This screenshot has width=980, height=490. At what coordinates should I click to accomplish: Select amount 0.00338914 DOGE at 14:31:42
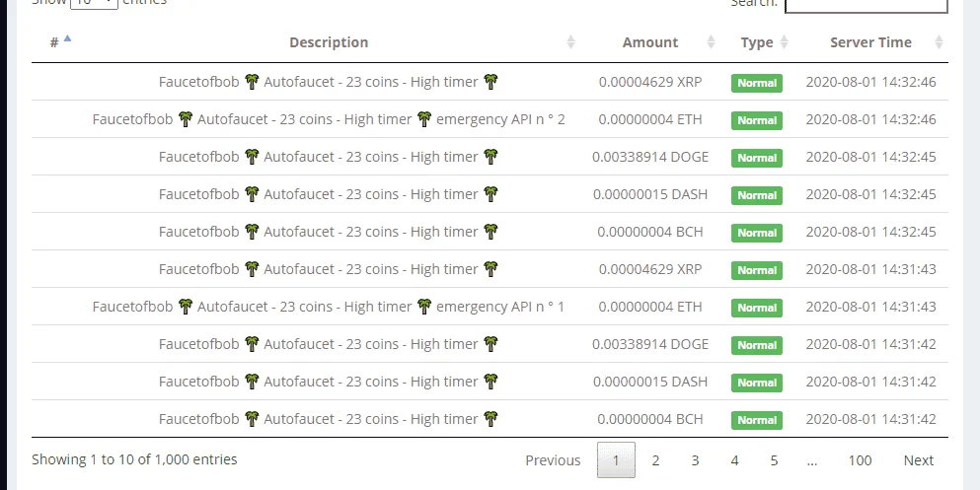click(x=650, y=344)
